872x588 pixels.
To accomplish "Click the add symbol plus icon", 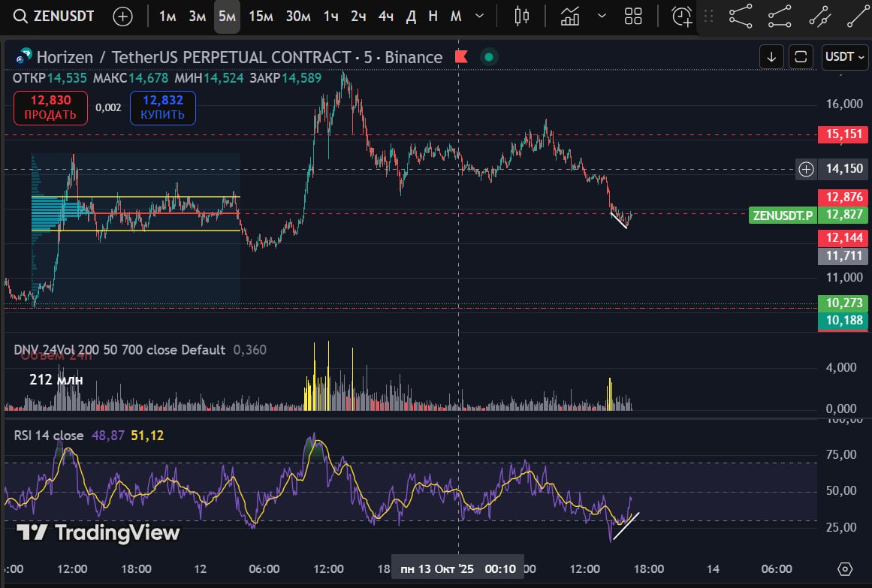I will coord(122,17).
